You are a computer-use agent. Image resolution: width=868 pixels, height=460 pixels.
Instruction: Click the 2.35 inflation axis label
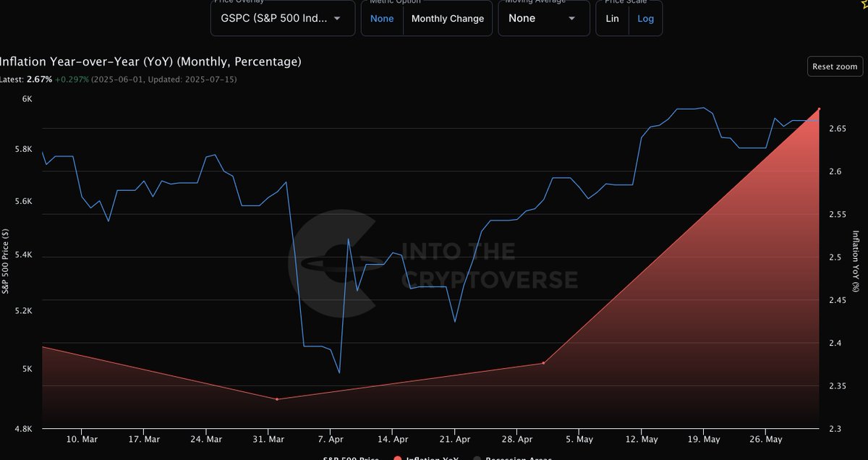(838, 386)
